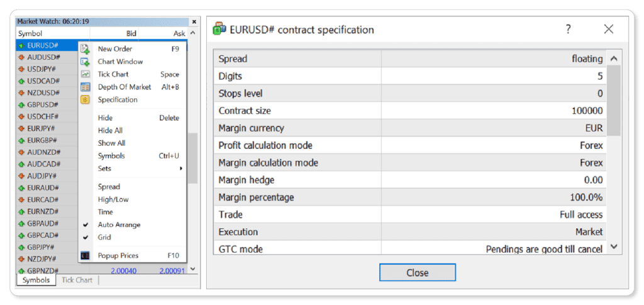Click the Depth Of Market icon
644x305 pixels.
click(x=85, y=87)
